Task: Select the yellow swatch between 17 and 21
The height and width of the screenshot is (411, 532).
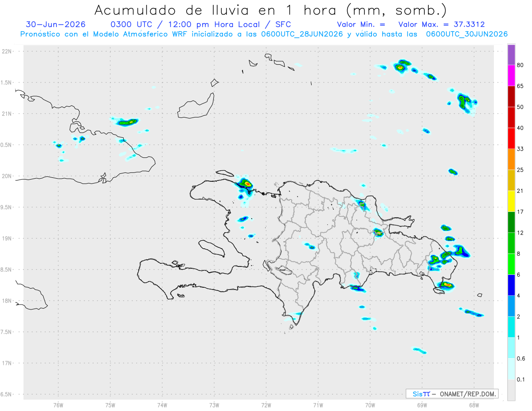Action: point(512,201)
